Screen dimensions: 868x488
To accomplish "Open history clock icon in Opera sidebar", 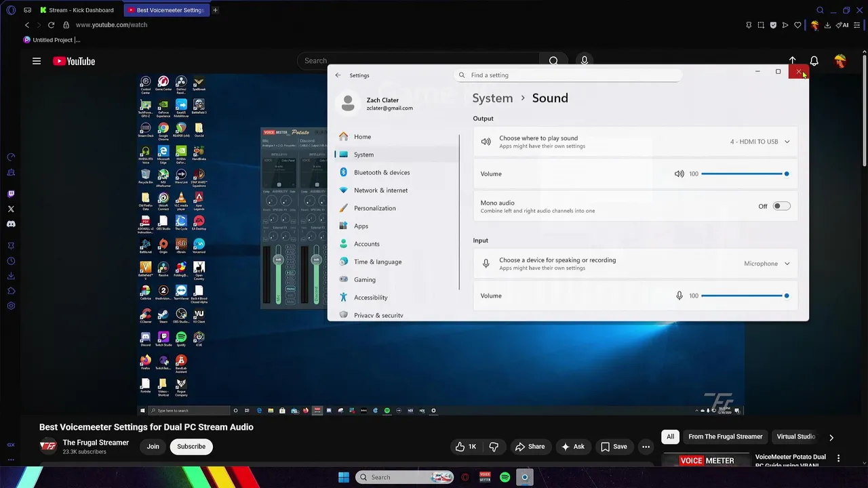I will click(x=11, y=262).
